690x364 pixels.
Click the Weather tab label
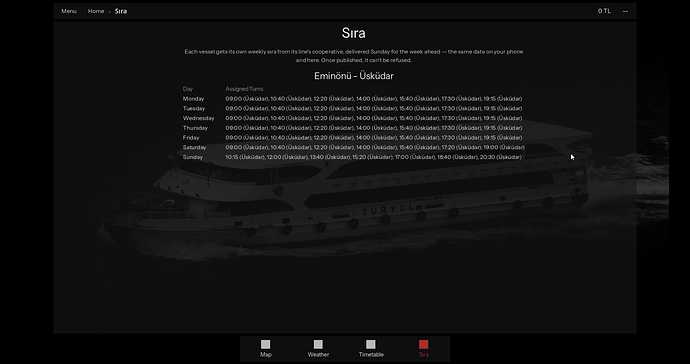[x=318, y=354]
